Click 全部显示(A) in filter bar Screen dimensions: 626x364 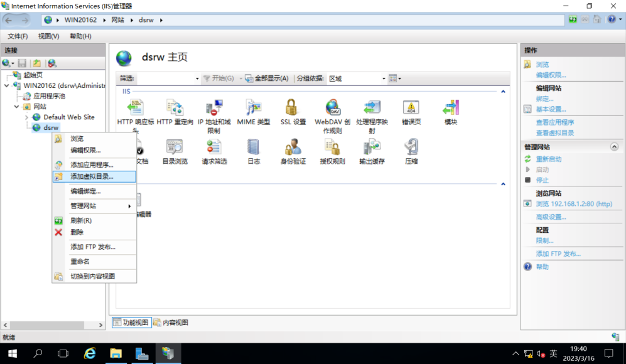(267, 78)
